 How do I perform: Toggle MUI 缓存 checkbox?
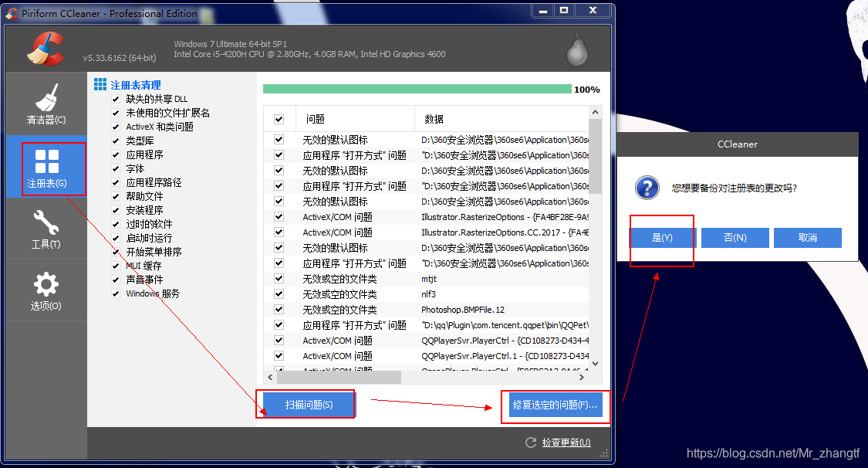pyautogui.click(x=116, y=266)
